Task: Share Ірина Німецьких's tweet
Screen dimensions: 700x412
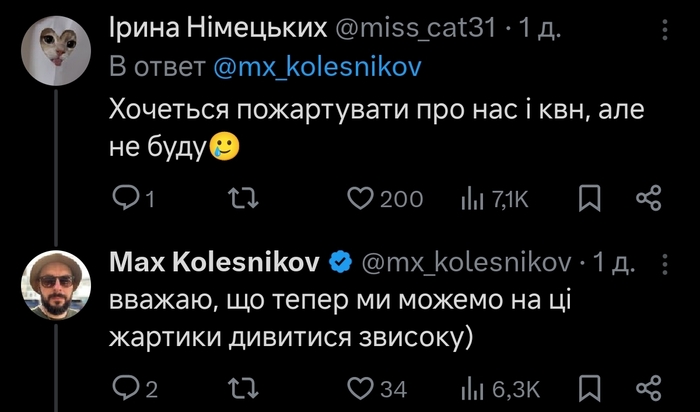Action: click(x=649, y=199)
